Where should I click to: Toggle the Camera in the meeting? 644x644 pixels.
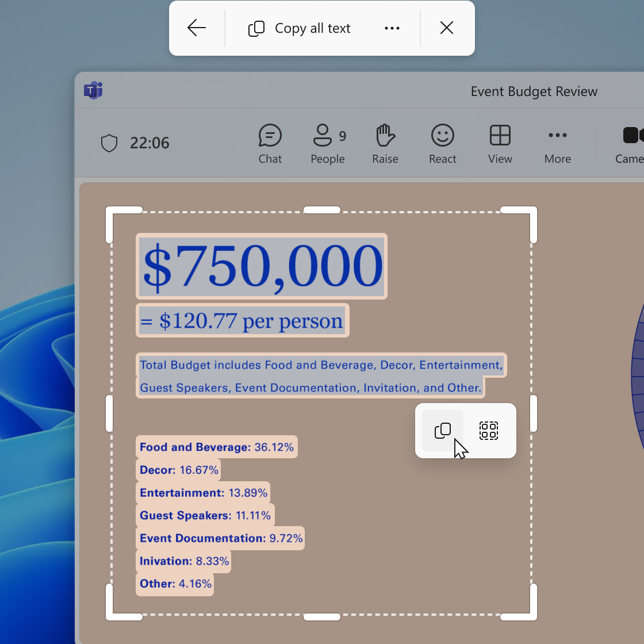coord(630,144)
